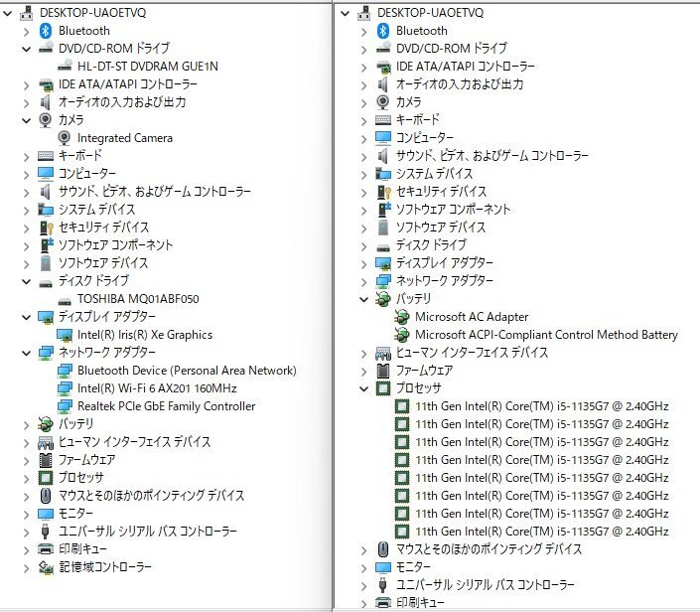700x612 pixels.
Task: Click the last i5-1135G7 processor chip icon
Action: [x=402, y=532]
